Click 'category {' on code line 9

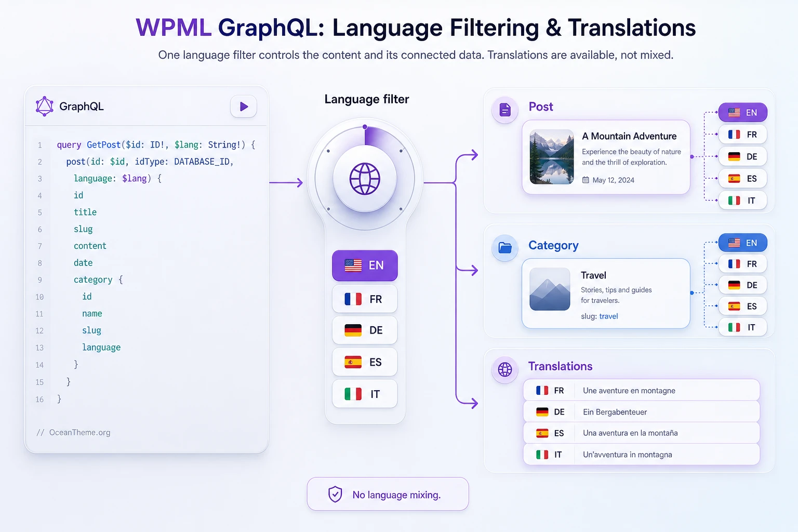(x=98, y=280)
